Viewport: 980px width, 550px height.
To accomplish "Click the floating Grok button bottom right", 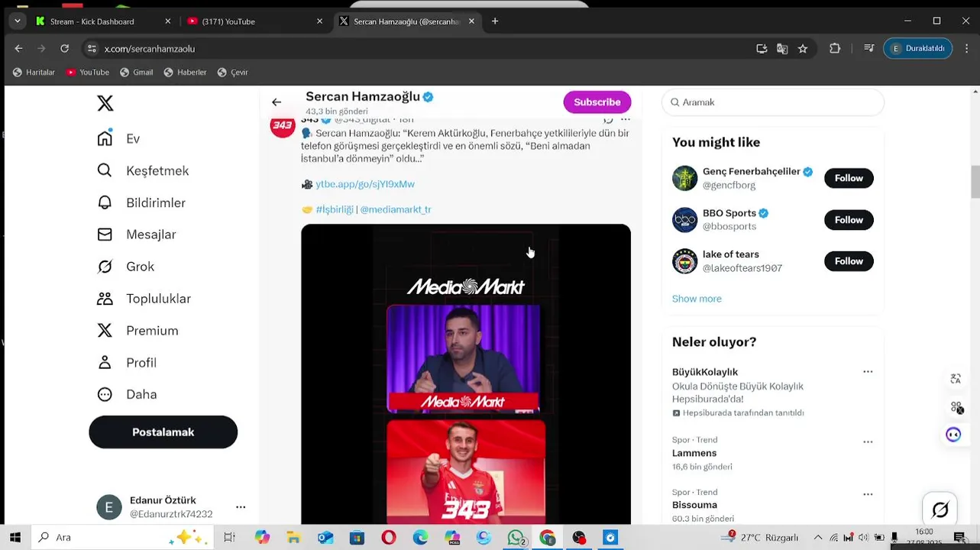I will coord(940,510).
